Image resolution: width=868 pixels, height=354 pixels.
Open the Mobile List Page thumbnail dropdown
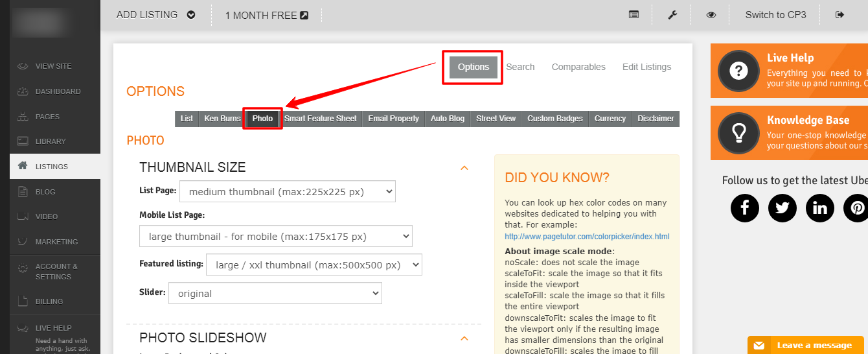point(275,237)
